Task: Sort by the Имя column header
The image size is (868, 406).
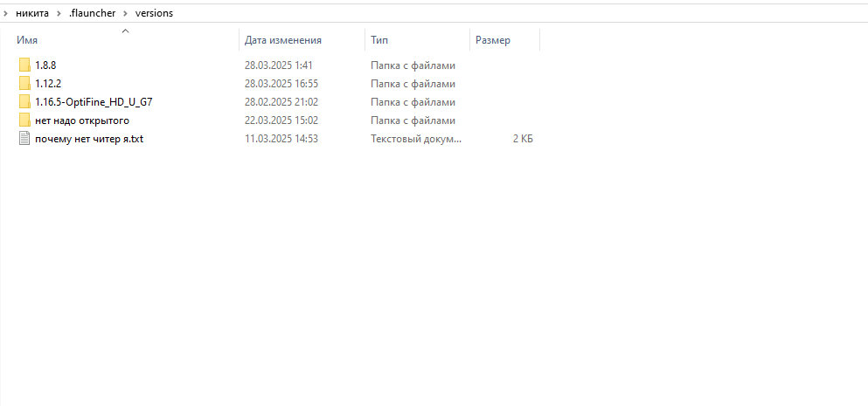Action: (27, 40)
